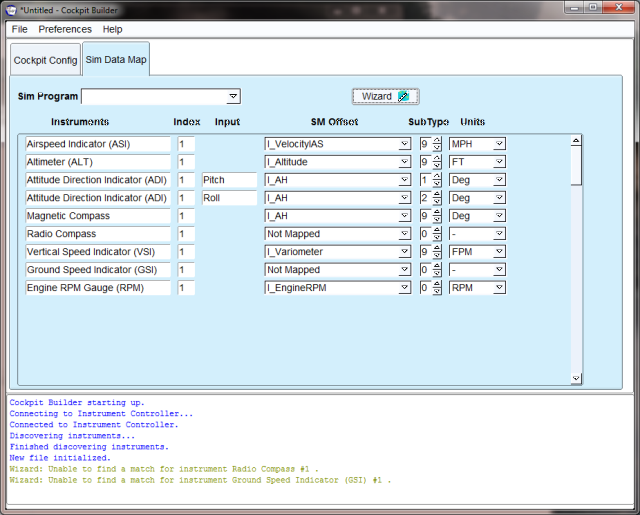Viewport: 640px width, 515px height.
Task: Open Units dropdown for Altimeter row
Action: point(499,162)
